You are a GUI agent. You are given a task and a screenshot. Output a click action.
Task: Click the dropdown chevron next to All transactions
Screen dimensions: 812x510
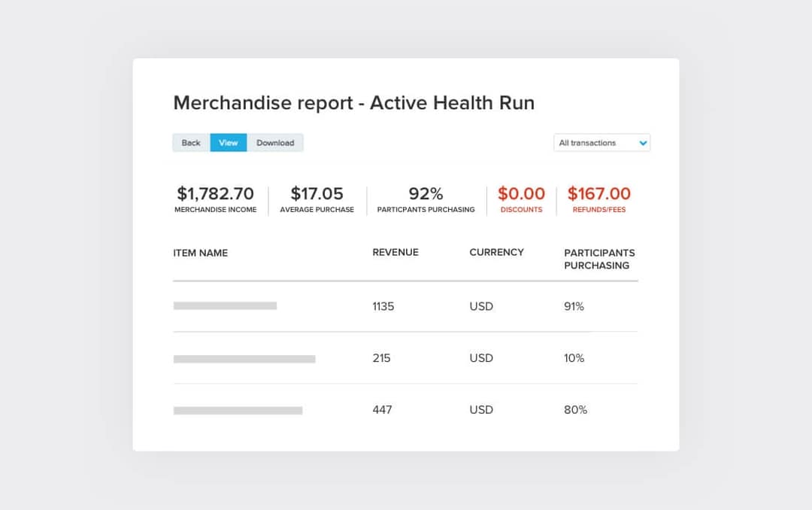643,142
